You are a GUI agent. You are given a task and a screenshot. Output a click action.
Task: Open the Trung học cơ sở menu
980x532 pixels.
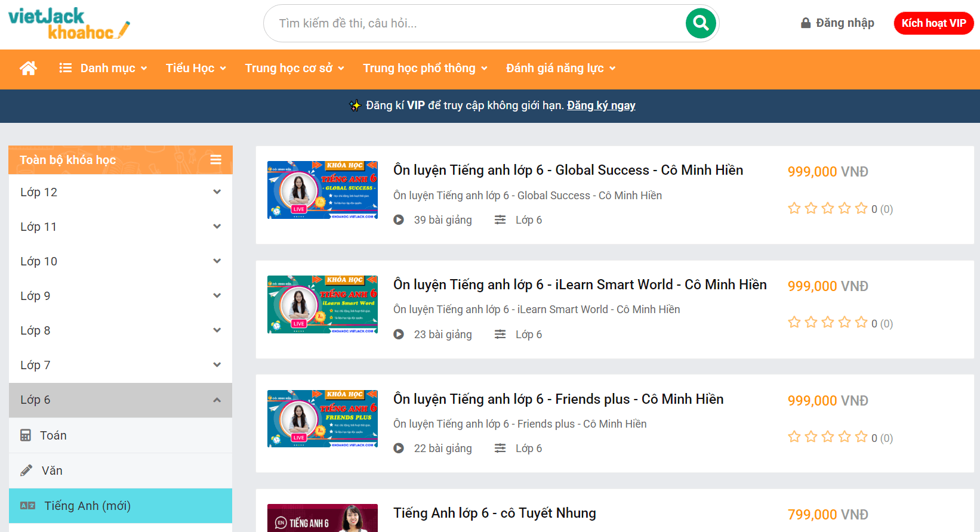point(295,68)
